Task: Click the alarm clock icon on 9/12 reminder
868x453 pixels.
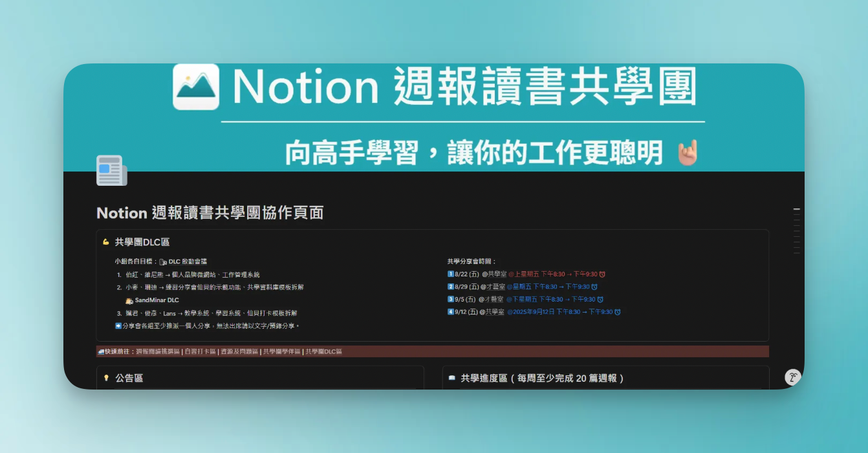Action: pos(618,312)
